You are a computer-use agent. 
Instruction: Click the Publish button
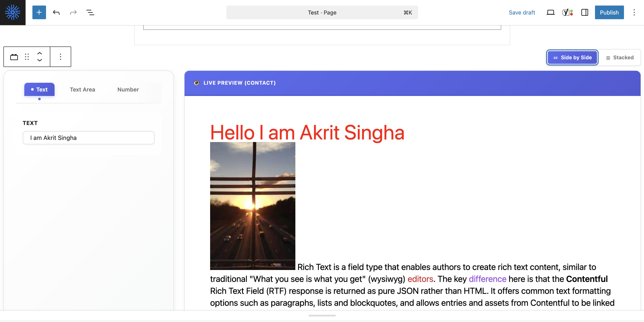pyautogui.click(x=609, y=12)
